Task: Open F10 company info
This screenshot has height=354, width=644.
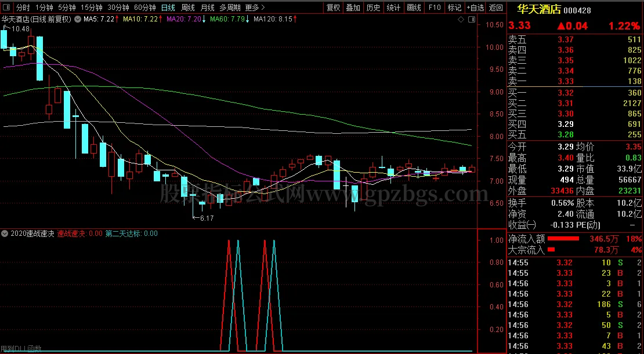Action: 434,8
